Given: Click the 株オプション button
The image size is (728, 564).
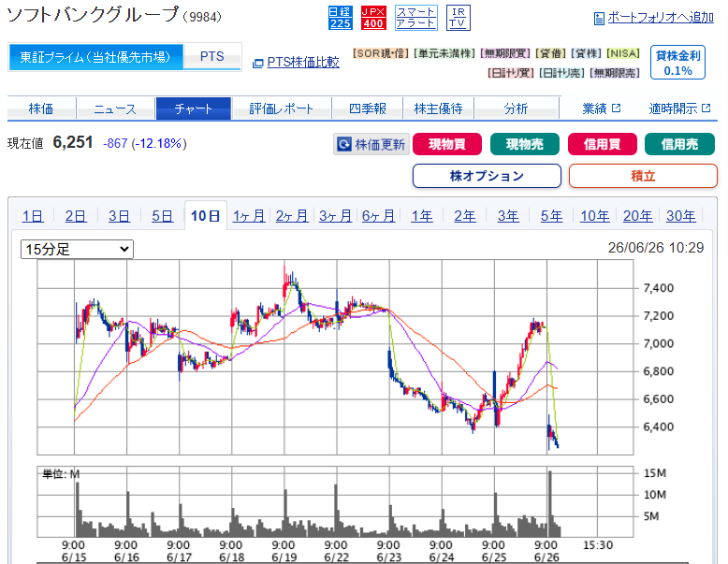Looking at the screenshot, I should (487, 176).
